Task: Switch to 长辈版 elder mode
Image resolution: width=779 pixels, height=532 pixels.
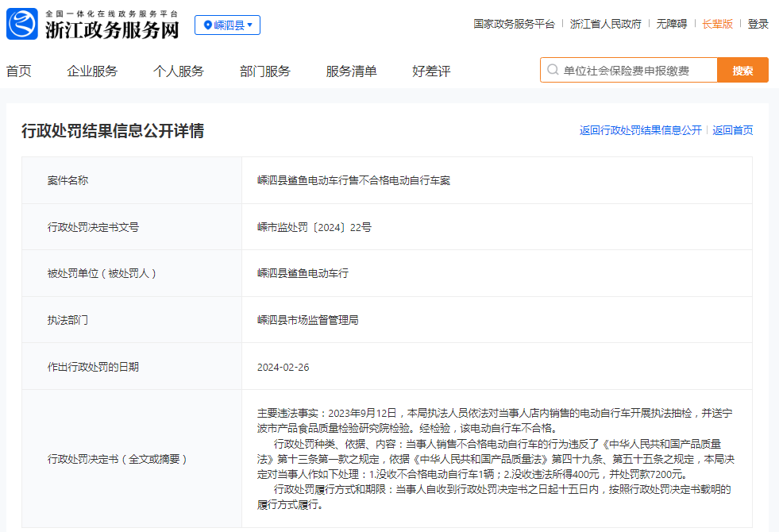Action: coord(717,24)
